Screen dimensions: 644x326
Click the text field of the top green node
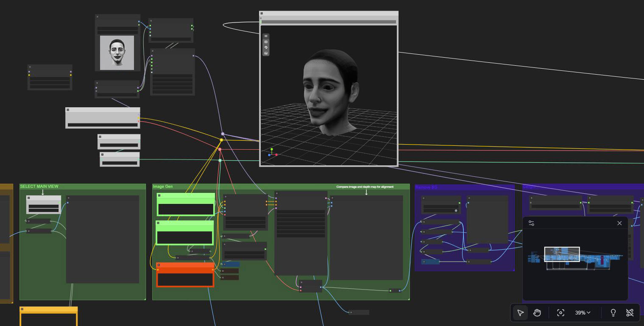pos(186,209)
